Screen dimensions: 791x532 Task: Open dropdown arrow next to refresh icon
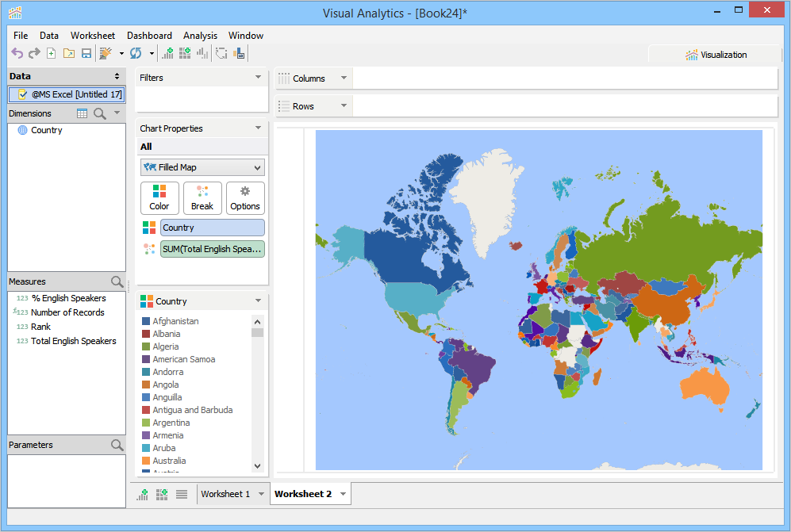[x=152, y=53]
